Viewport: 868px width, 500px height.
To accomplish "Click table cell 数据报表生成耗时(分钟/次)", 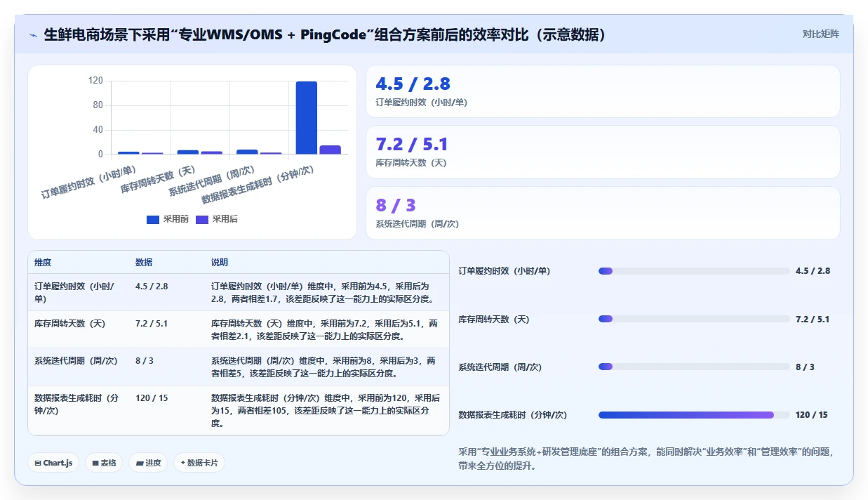I will click(x=79, y=410).
